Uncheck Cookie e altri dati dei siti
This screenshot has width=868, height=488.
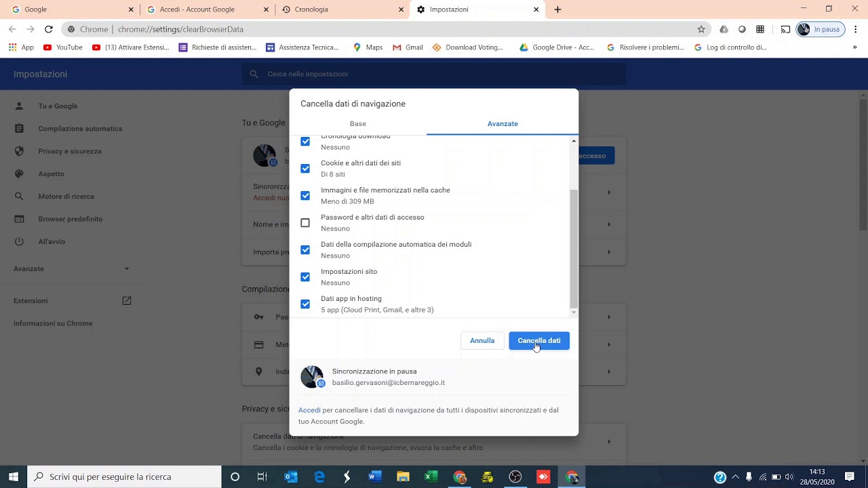(305, 168)
